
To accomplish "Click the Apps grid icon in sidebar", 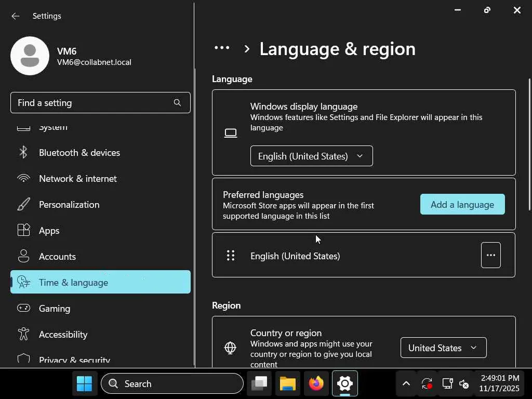I will (23, 230).
